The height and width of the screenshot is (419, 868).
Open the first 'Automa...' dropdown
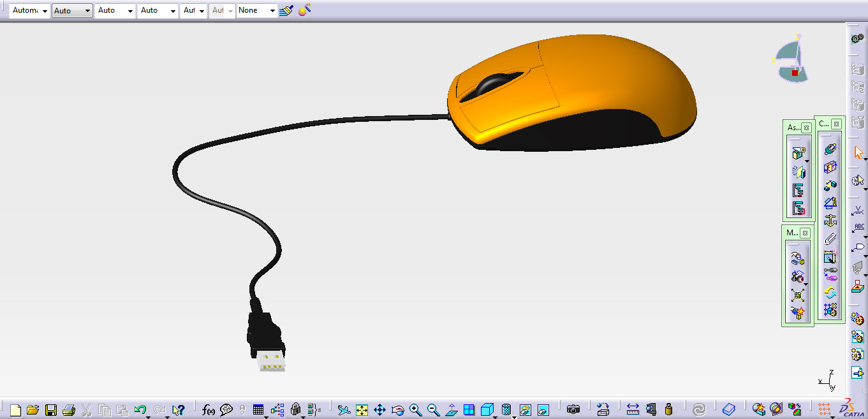[29, 11]
